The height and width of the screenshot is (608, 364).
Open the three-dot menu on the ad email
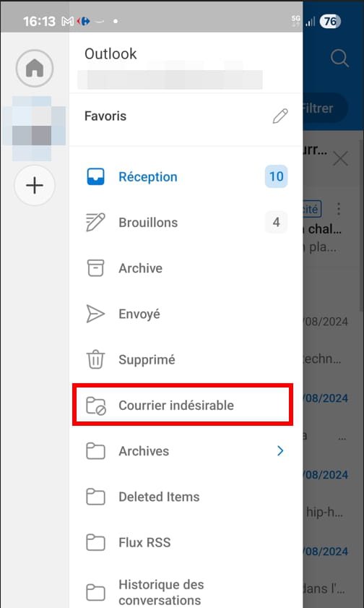[339, 209]
